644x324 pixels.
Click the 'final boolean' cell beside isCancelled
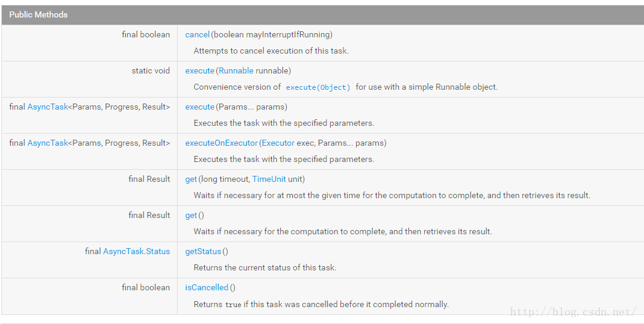pyautogui.click(x=145, y=287)
